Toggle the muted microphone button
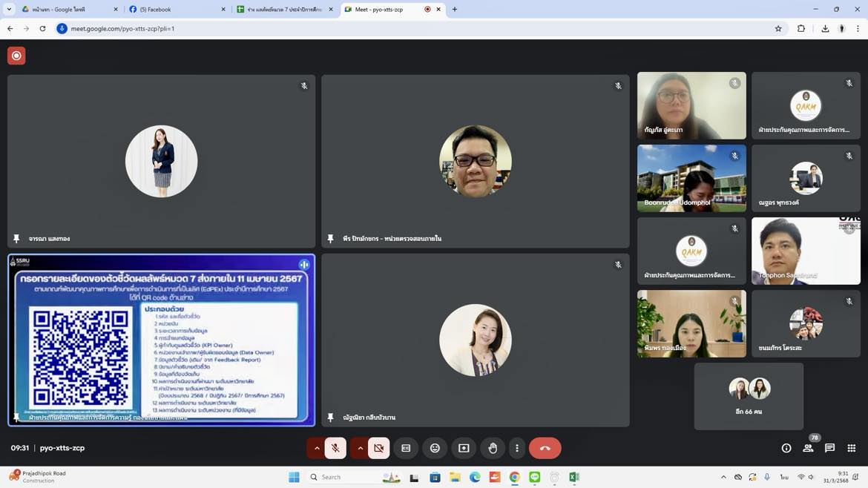Screen dimensions: 868x488 point(335,448)
